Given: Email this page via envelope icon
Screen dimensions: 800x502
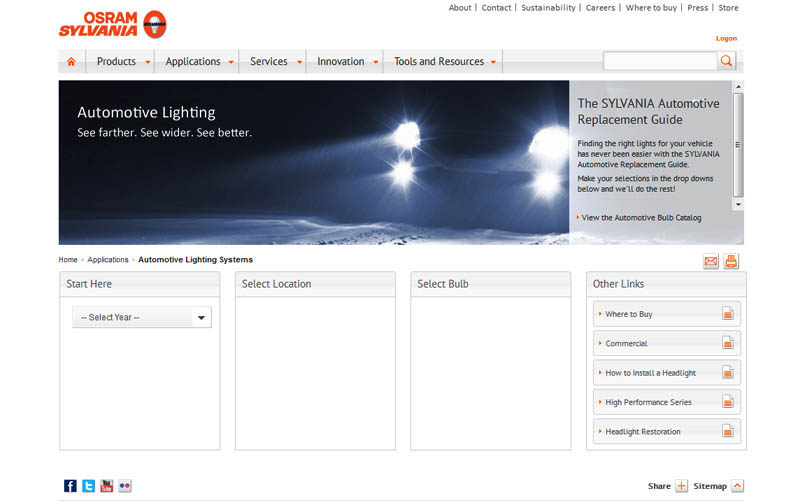Looking at the screenshot, I should 711,261.
